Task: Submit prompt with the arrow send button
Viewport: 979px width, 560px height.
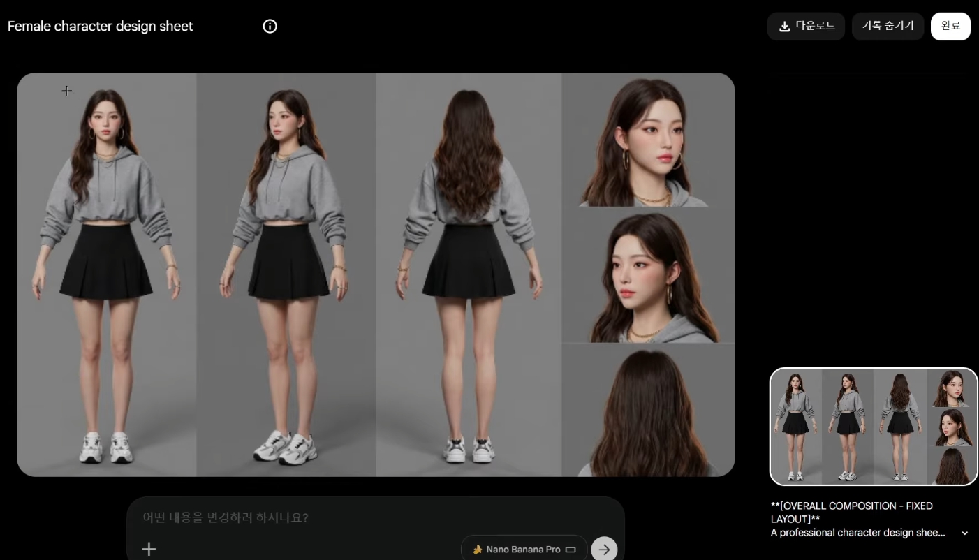Action: click(604, 549)
